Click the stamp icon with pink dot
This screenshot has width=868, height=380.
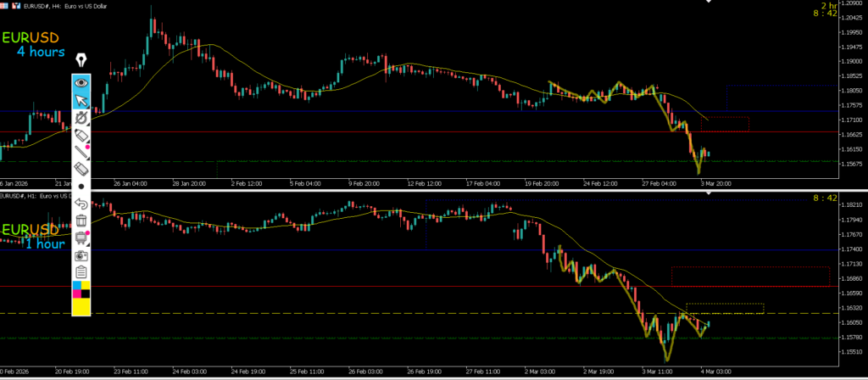click(x=81, y=237)
